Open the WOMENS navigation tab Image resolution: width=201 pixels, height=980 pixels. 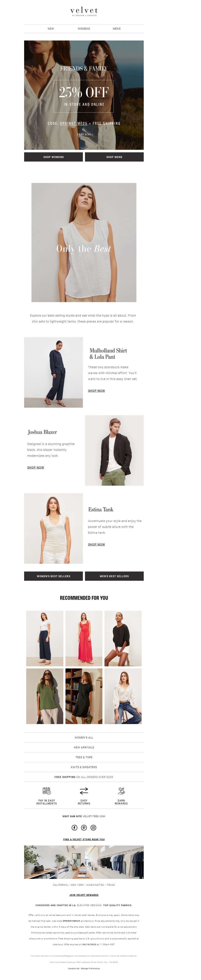[x=84, y=29]
